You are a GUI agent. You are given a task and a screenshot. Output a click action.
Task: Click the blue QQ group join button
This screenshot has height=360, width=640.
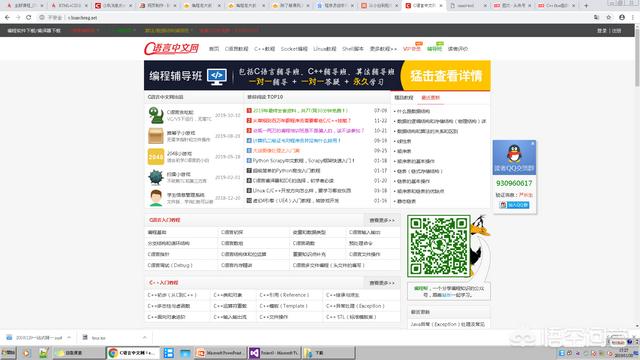(514, 205)
